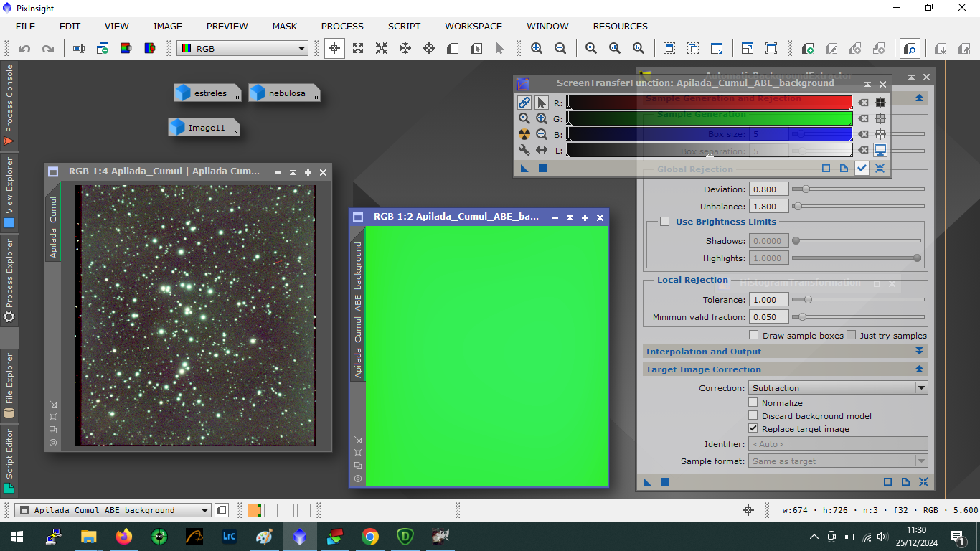Click the STF zoom-in magnifier beside G channel

pos(542,118)
